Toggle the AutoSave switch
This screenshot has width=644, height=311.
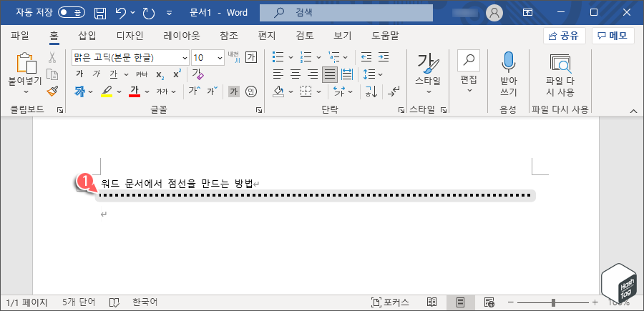pos(71,12)
